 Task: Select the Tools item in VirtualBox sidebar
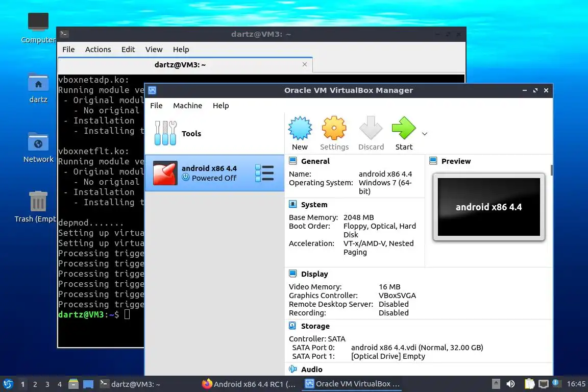coord(215,134)
